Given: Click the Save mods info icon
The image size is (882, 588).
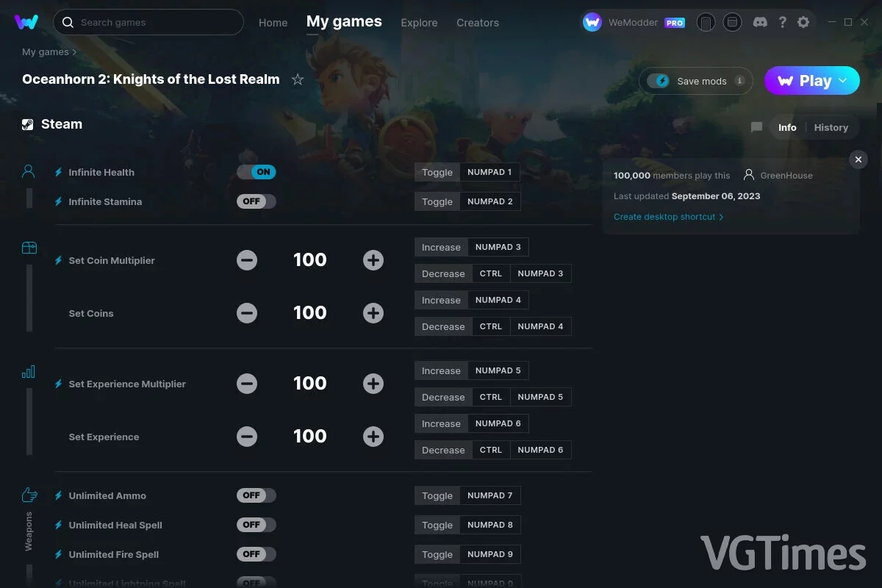Looking at the screenshot, I should (x=739, y=81).
